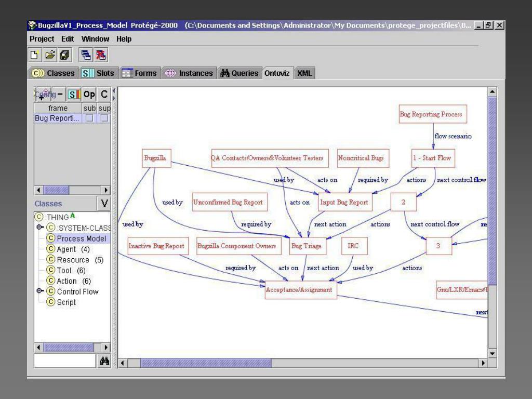Open the Window menu
The height and width of the screenshot is (399, 532).
96,39
